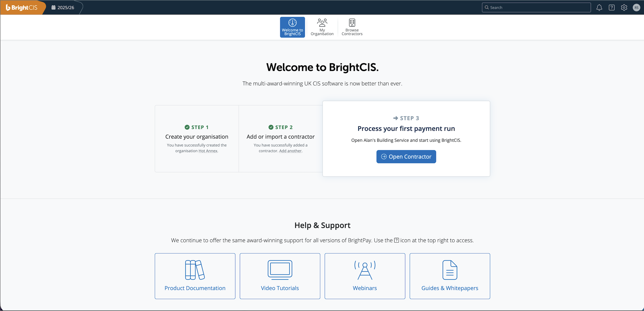Open the notifications bell icon
This screenshot has height=311, width=644.
[x=599, y=7]
